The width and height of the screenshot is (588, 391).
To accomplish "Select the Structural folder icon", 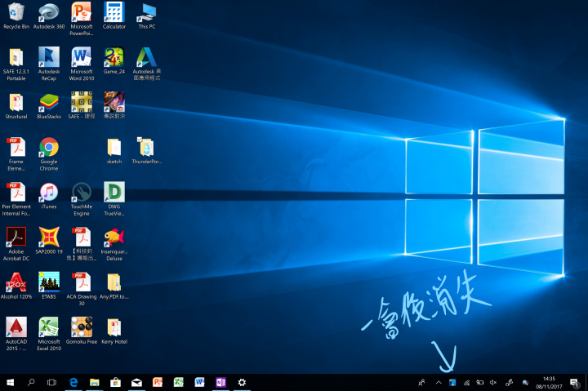I will pyautogui.click(x=16, y=106).
